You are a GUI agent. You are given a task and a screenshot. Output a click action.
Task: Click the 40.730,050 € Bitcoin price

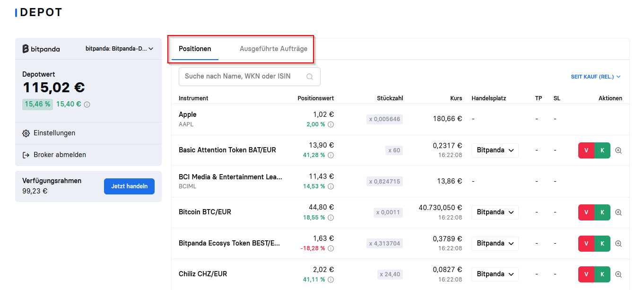click(x=440, y=208)
